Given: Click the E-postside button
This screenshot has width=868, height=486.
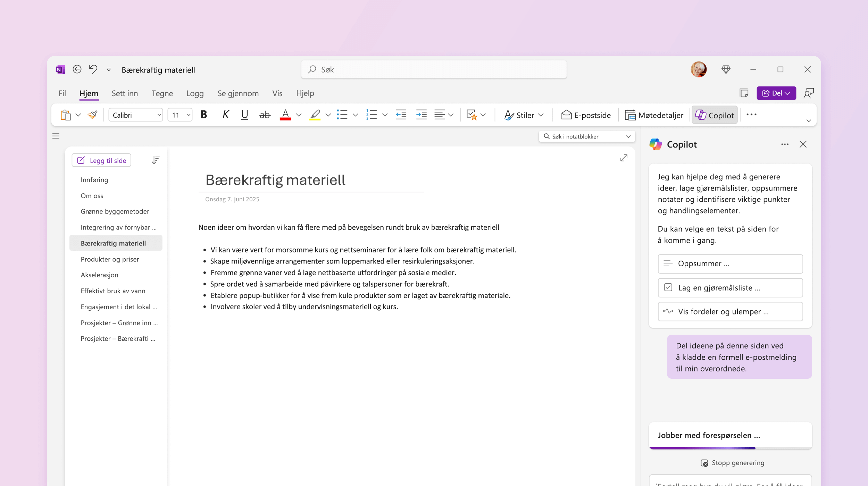Looking at the screenshot, I should [x=586, y=115].
